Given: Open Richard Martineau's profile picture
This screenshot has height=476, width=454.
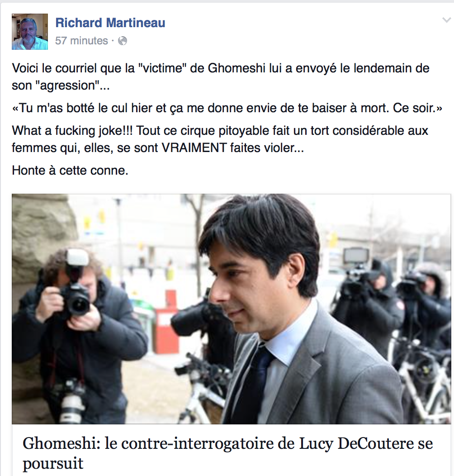Looking at the screenshot, I should tap(30, 32).
